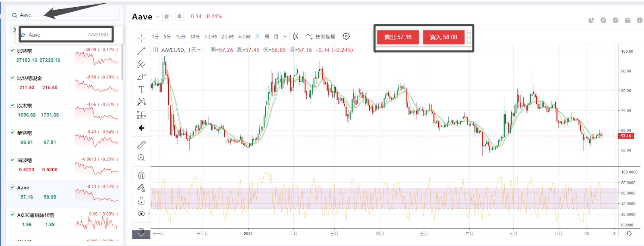644x246 pixels.
Task: Open chart settings gear in toolbar
Action: click(x=346, y=37)
